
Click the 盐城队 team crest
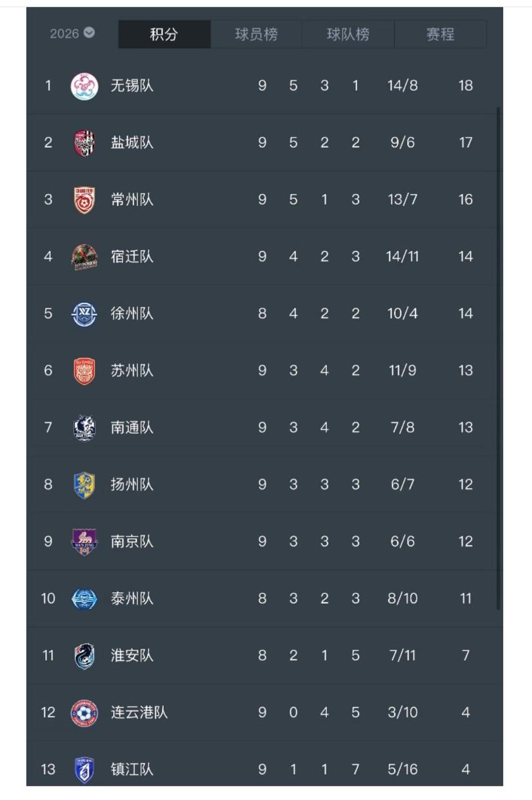[x=84, y=143]
